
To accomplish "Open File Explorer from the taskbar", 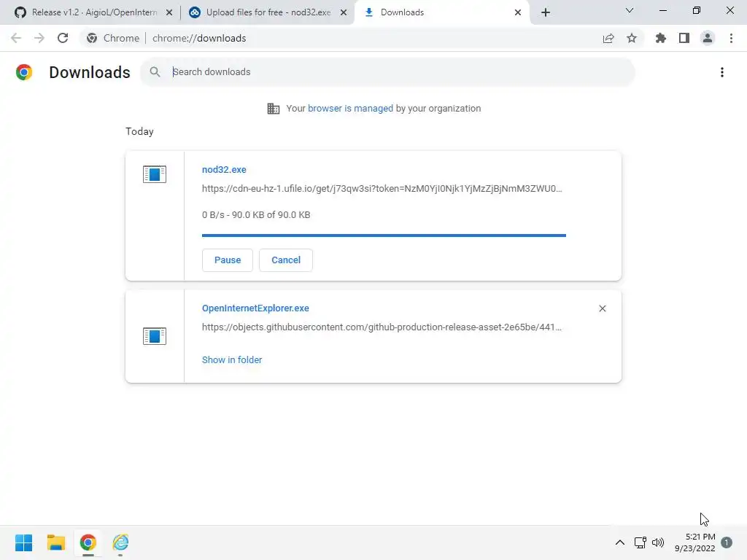I will click(x=55, y=542).
